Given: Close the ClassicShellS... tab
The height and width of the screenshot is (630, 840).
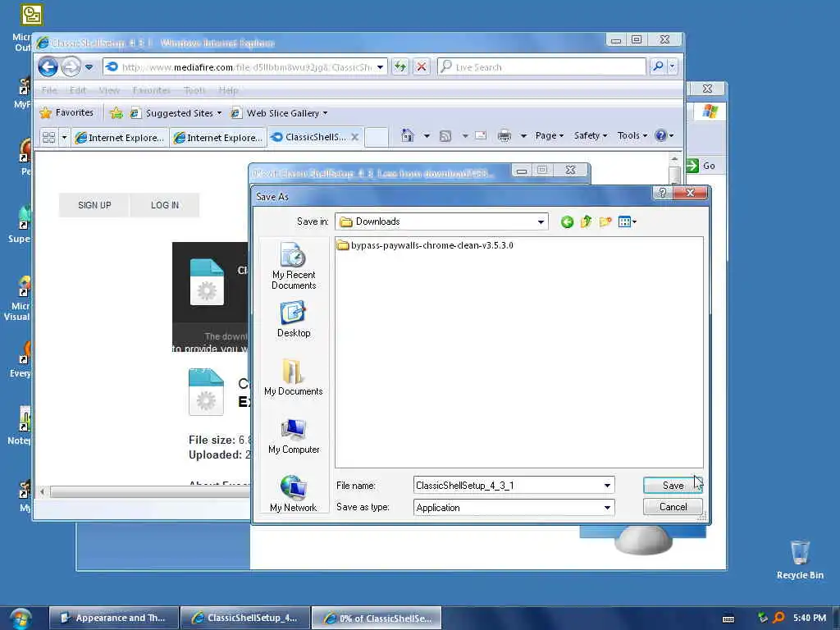Looking at the screenshot, I should click(x=354, y=137).
